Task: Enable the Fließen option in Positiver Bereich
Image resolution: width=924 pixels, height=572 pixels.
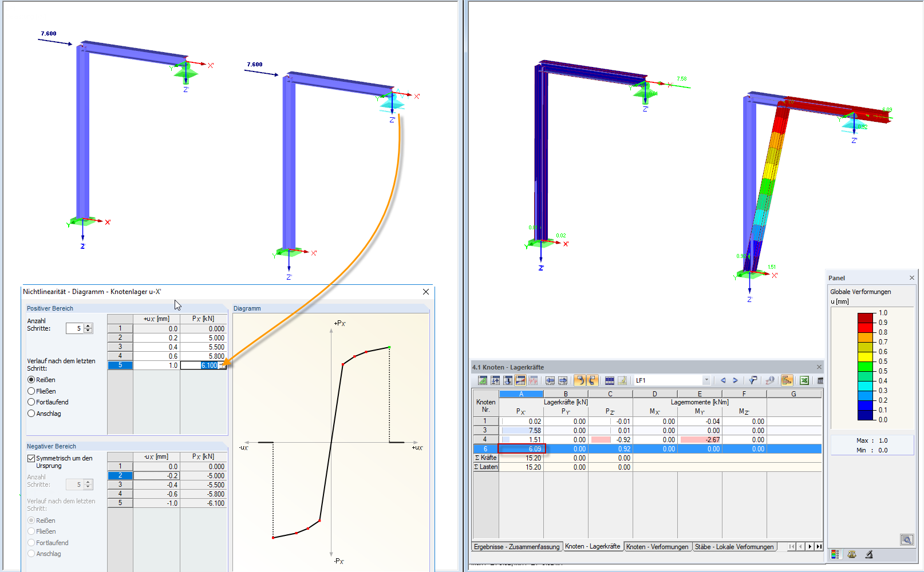Action: pos(33,391)
